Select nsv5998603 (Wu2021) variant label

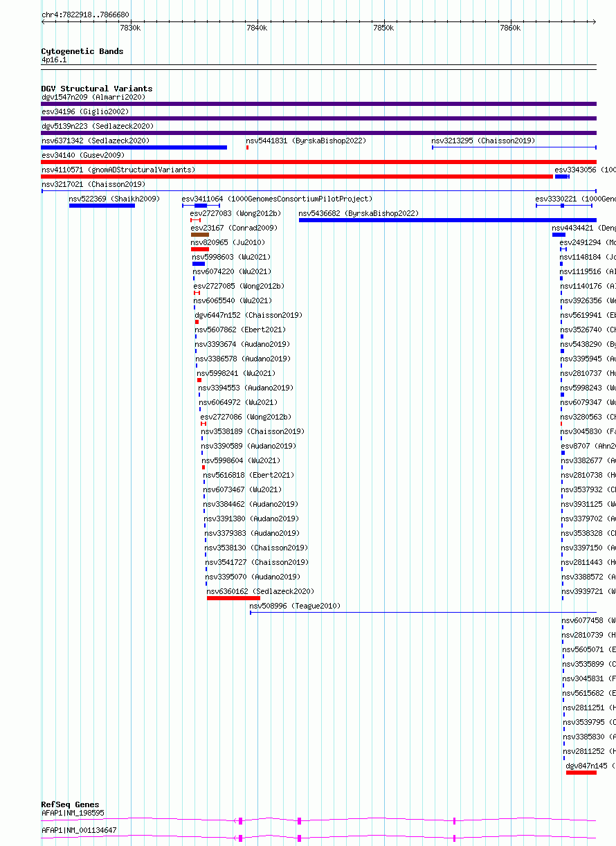(232, 257)
